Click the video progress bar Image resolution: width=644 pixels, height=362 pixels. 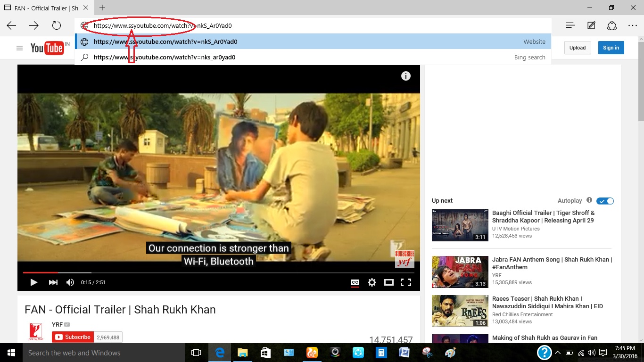(219, 272)
